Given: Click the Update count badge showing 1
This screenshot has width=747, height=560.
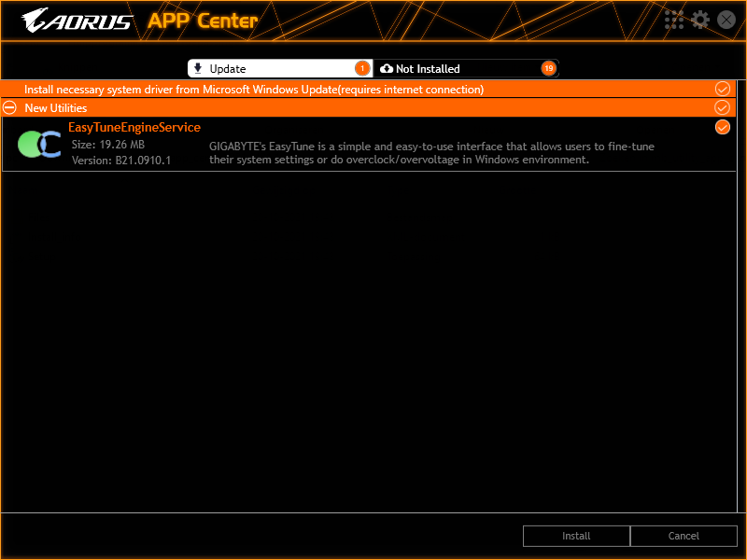Looking at the screenshot, I should pos(362,68).
